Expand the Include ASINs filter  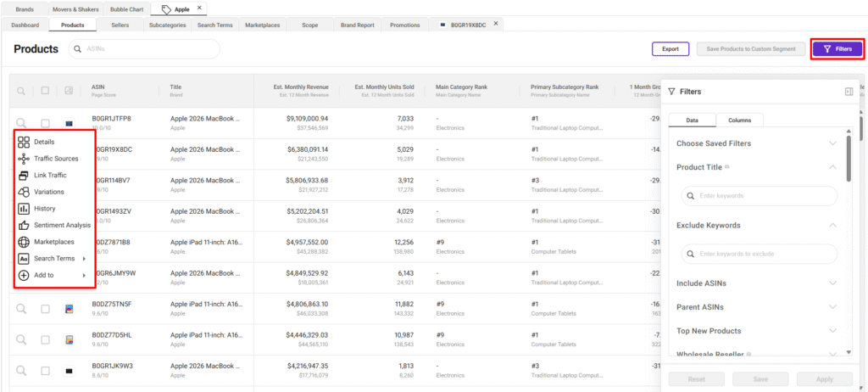click(832, 283)
